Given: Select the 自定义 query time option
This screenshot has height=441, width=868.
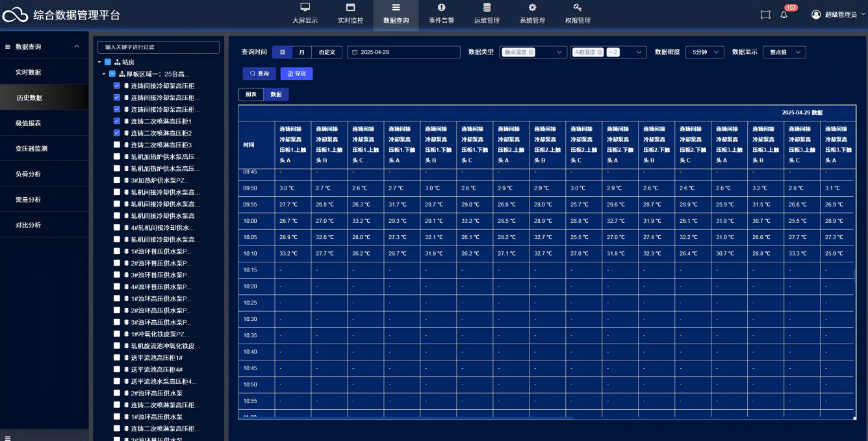Looking at the screenshot, I should [x=327, y=52].
